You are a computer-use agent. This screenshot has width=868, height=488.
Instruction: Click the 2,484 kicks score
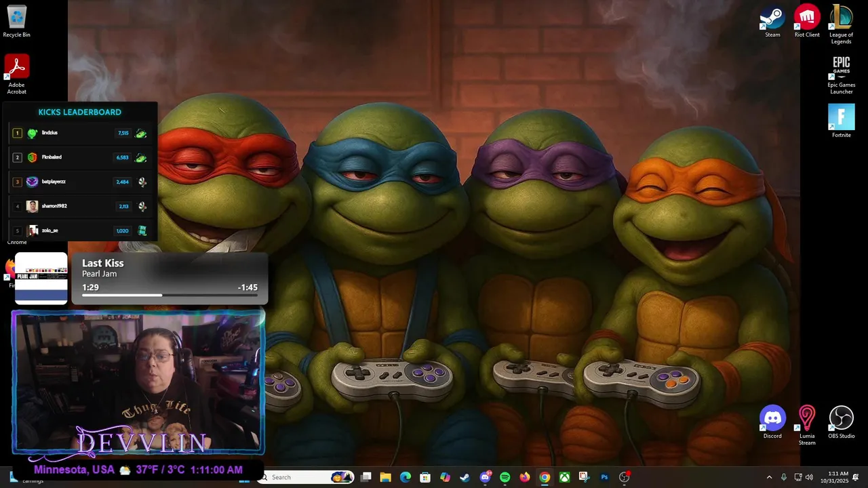[x=123, y=182]
